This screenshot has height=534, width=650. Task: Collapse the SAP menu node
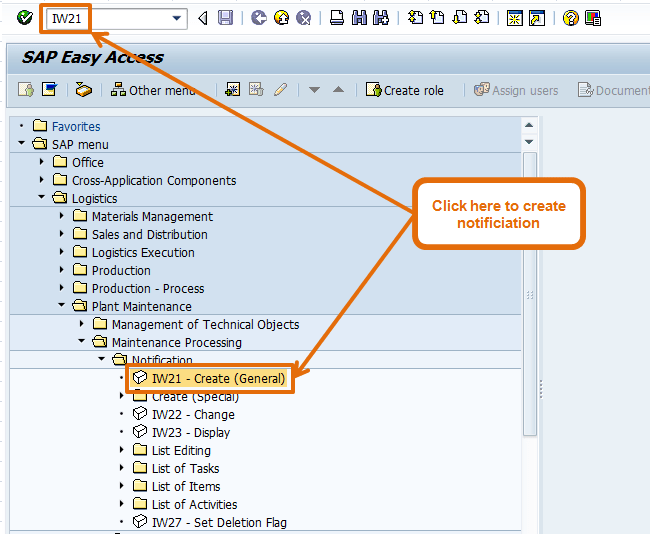pyautogui.click(x=22, y=143)
